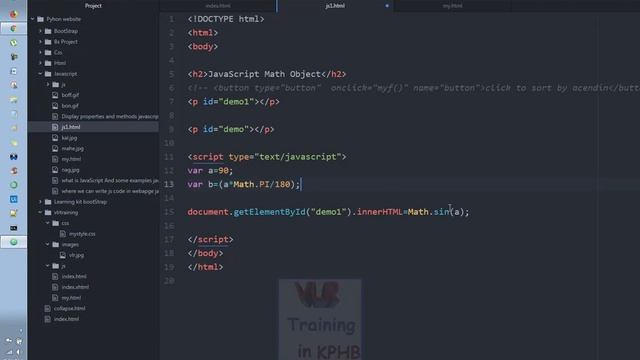Click the p id="demo1" line
This screenshot has width=640, height=360.
[x=233, y=102]
